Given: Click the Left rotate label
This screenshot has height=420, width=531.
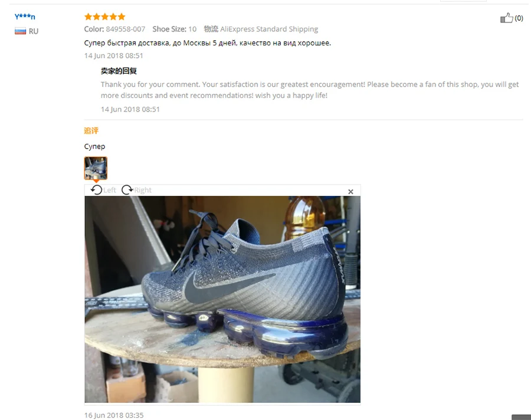Looking at the screenshot, I should 110,190.
